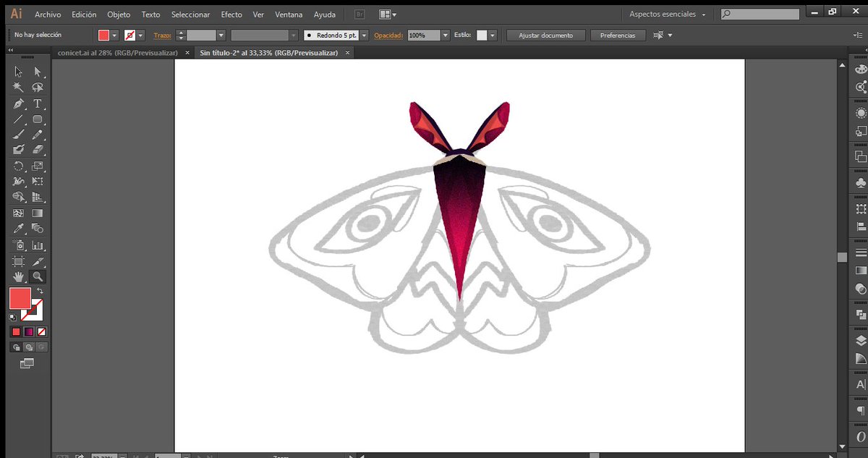Select the Mesh tool
Screen dimensions: 868x458
pyautogui.click(x=19, y=213)
